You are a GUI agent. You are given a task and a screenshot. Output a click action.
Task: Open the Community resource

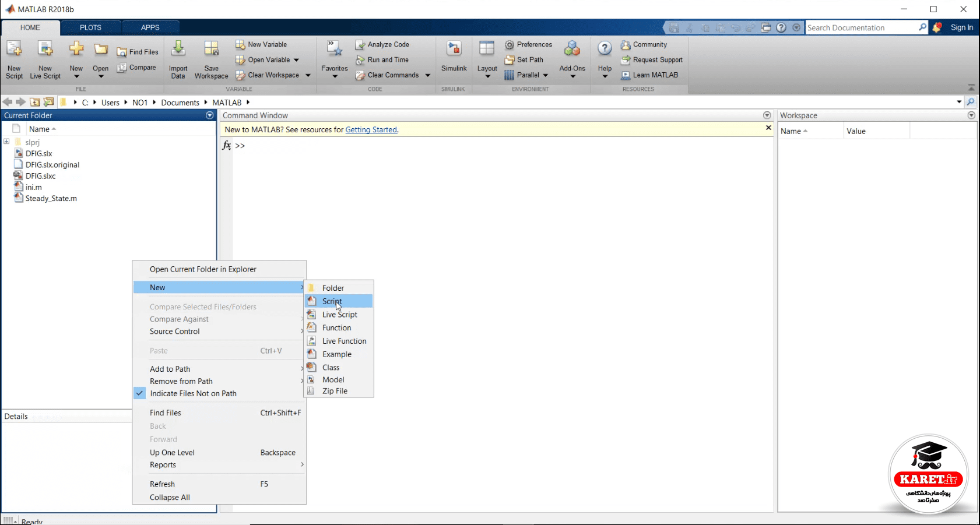pyautogui.click(x=644, y=44)
